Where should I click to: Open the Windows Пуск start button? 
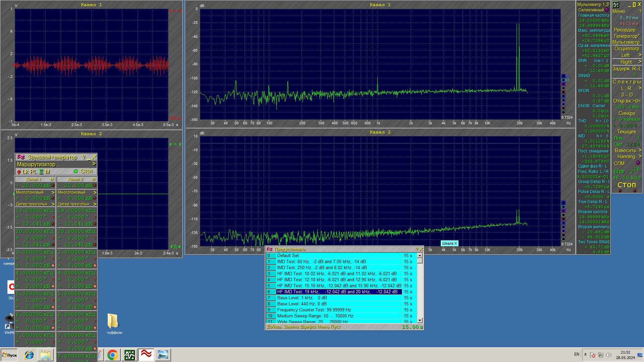coord(9,355)
